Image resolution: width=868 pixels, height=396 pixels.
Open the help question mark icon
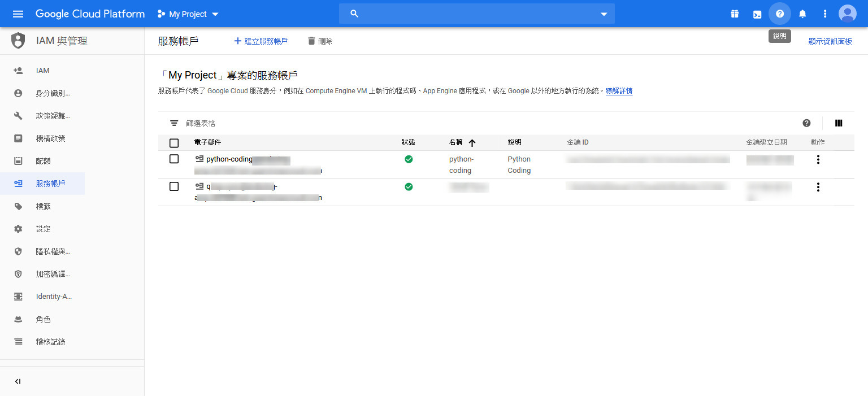(780, 14)
